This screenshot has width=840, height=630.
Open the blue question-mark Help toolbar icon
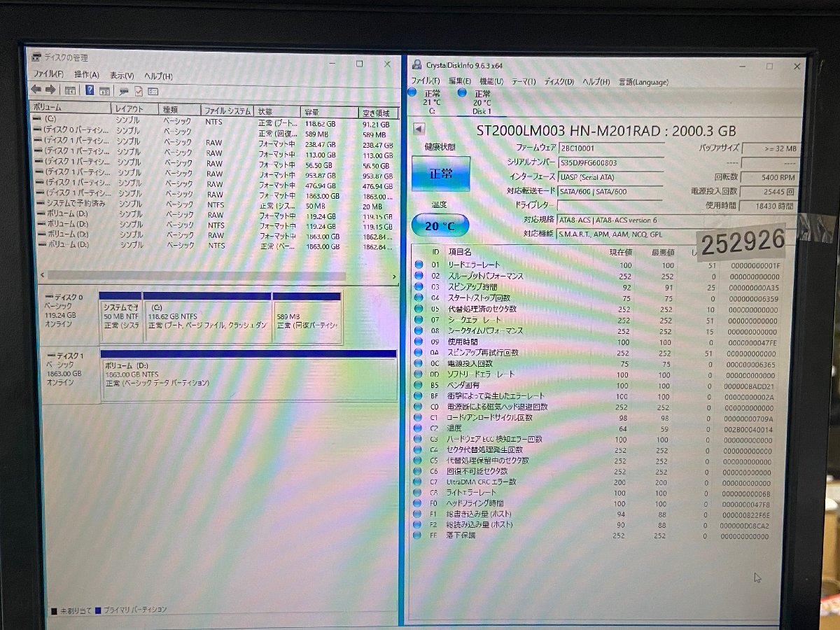tap(90, 90)
